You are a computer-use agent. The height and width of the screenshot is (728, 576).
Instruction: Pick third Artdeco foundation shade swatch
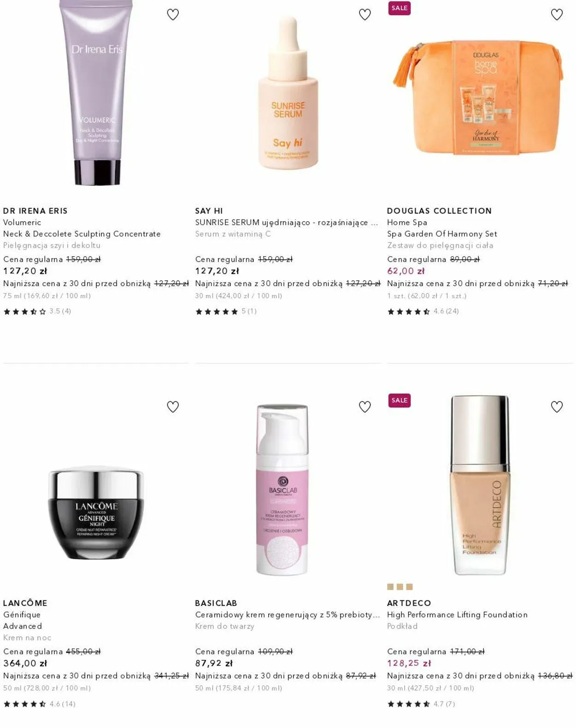tap(410, 587)
